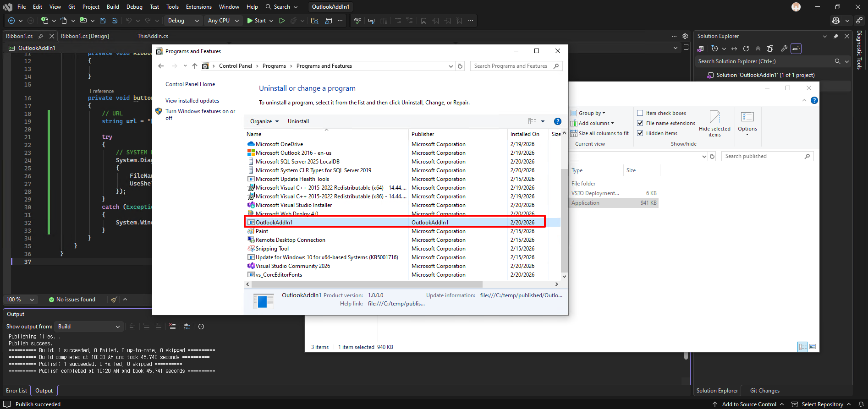Click Clear All icon in Output panel
Viewport: 868px width, 409px height.
172,327
